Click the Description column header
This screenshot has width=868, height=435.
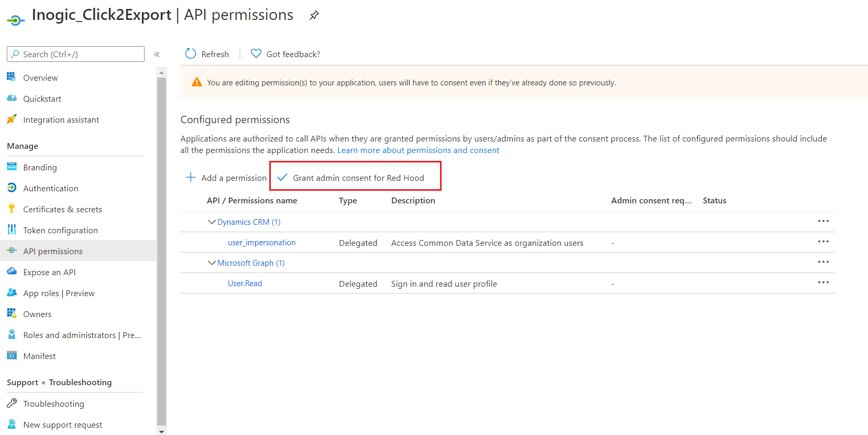[x=413, y=201]
